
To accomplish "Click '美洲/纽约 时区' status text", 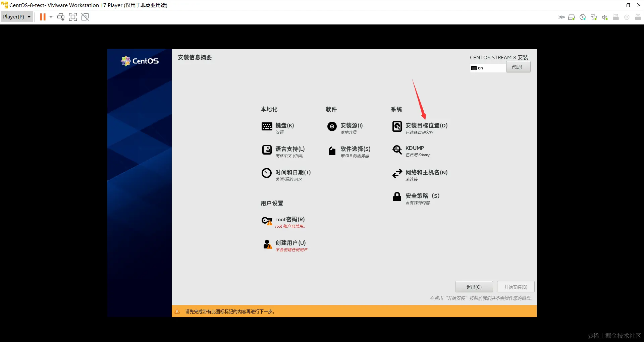I will [289, 179].
